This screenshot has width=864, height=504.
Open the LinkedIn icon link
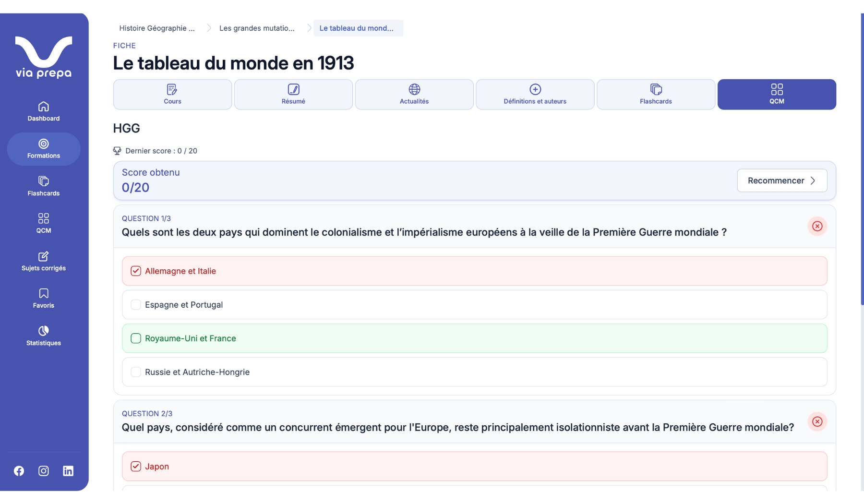pyautogui.click(x=68, y=471)
